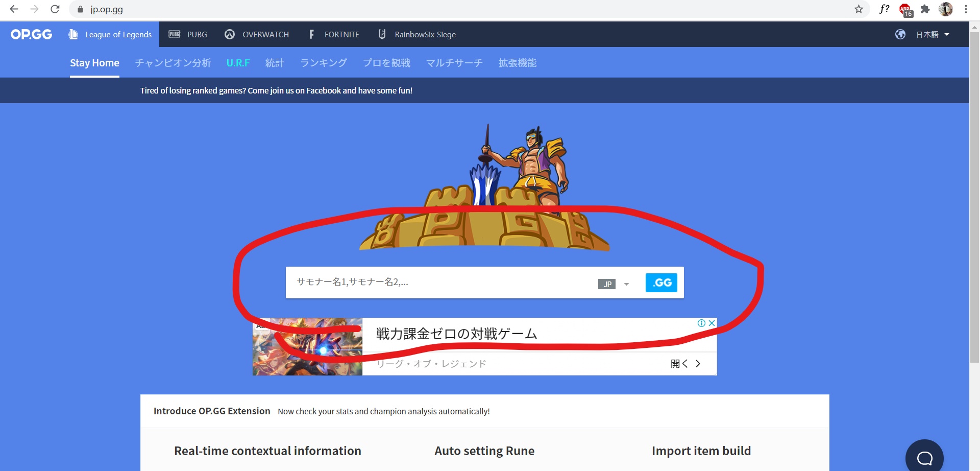Open the 拡張機能 menu item
This screenshot has height=471, width=980.
click(518, 63)
